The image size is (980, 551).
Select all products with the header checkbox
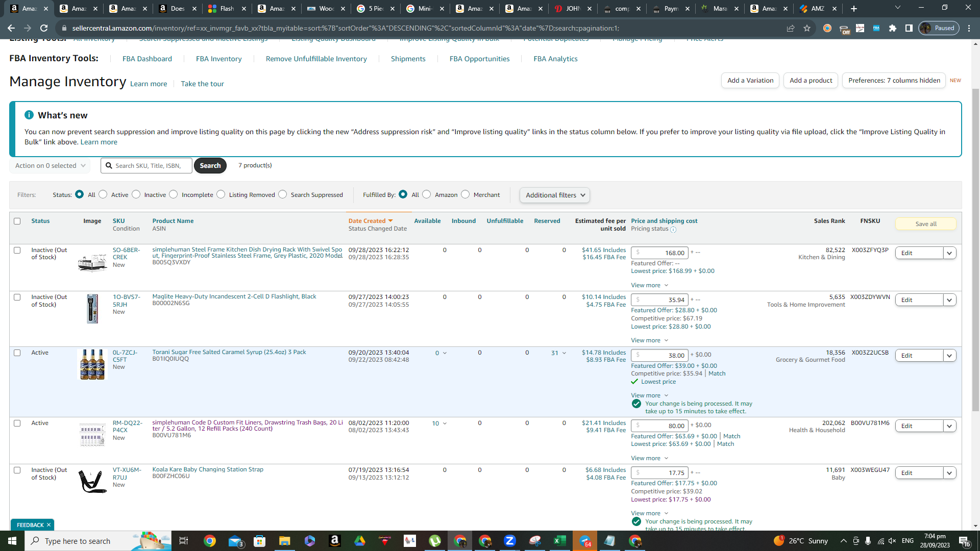pyautogui.click(x=17, y=221)
